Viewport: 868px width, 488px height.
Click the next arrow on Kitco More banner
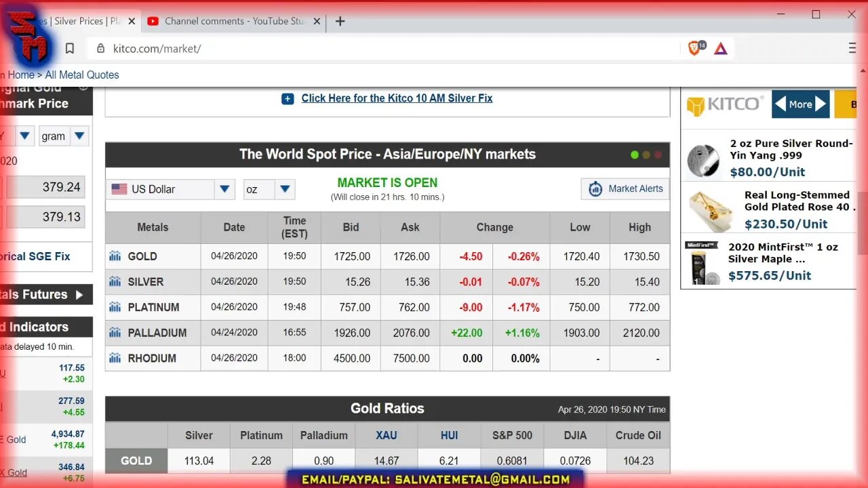[821, 104]
